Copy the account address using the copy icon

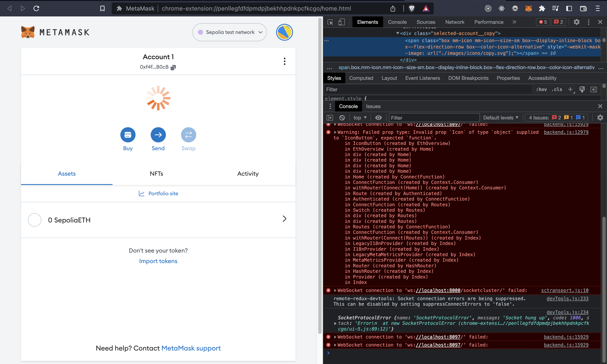point(173,67)
